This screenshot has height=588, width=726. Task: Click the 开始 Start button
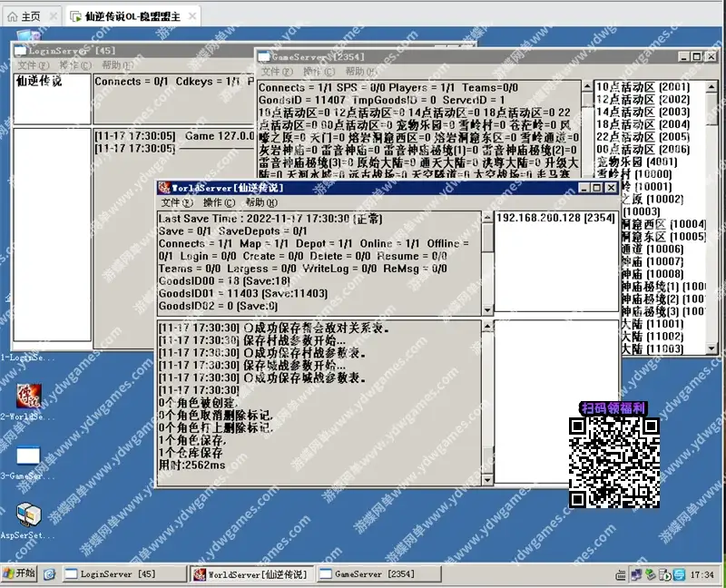[x=19, y=573]
